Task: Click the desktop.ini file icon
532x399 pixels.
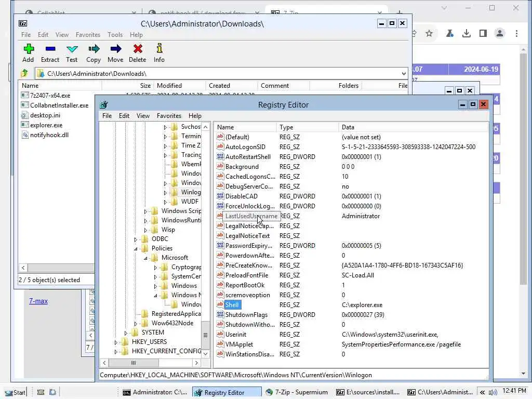Action: (x=25, y=115)
